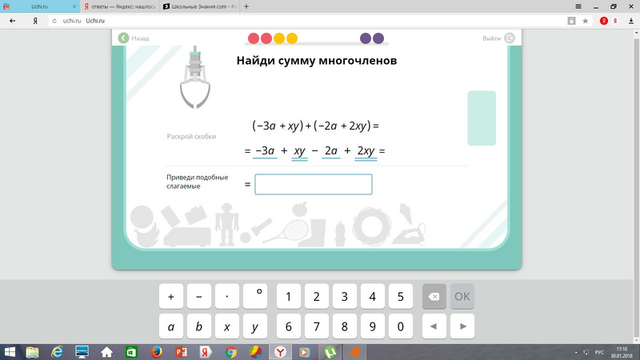
Task: Tap the letter a key
Action: click(171, 326)
